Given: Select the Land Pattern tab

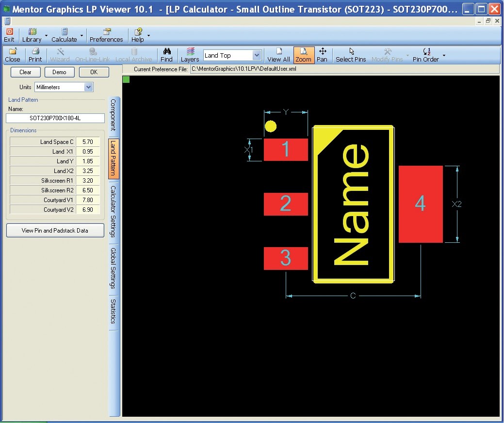Looking at the screenshot, I should (114, 158).
